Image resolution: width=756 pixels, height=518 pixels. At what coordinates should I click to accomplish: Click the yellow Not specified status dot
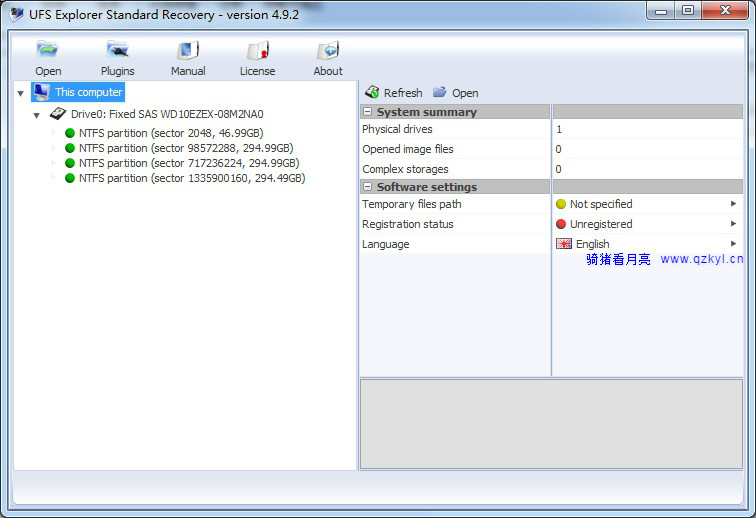(561, 204)
